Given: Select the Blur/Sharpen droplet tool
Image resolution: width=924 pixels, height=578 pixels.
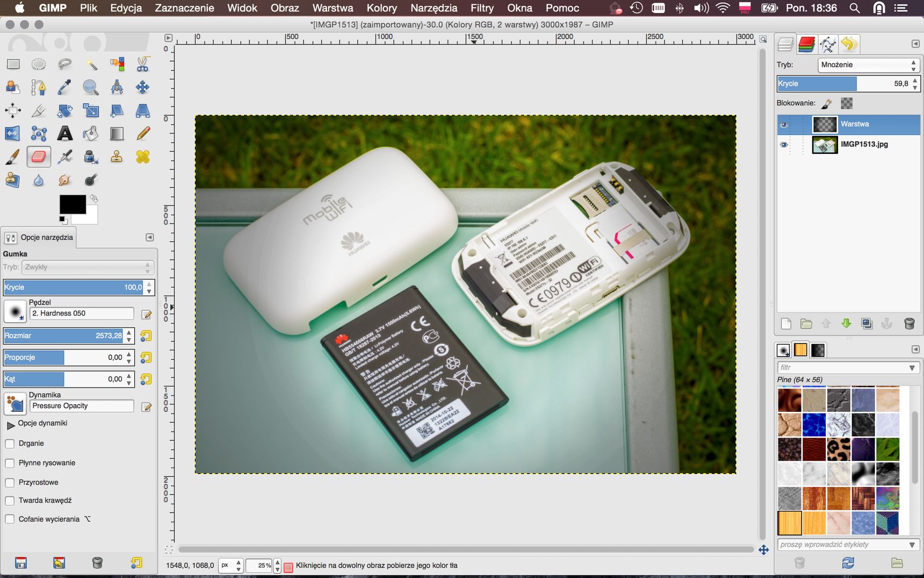Looking at the screenshot, I should click(x=39, y=180).
